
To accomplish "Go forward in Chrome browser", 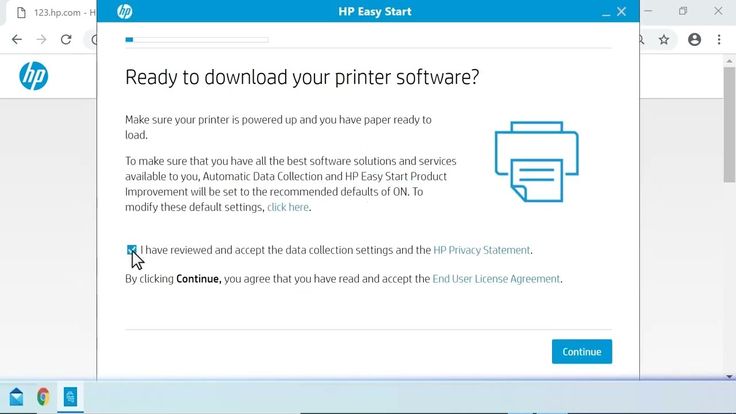I will 41,39.
